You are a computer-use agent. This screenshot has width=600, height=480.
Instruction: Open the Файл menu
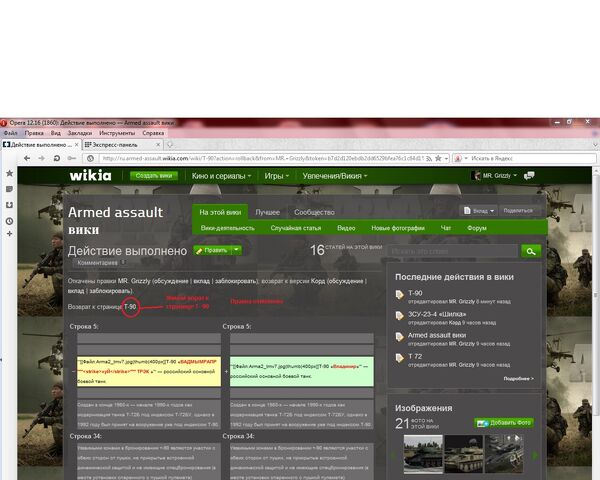pyautogui.click(x=10, y=133)
